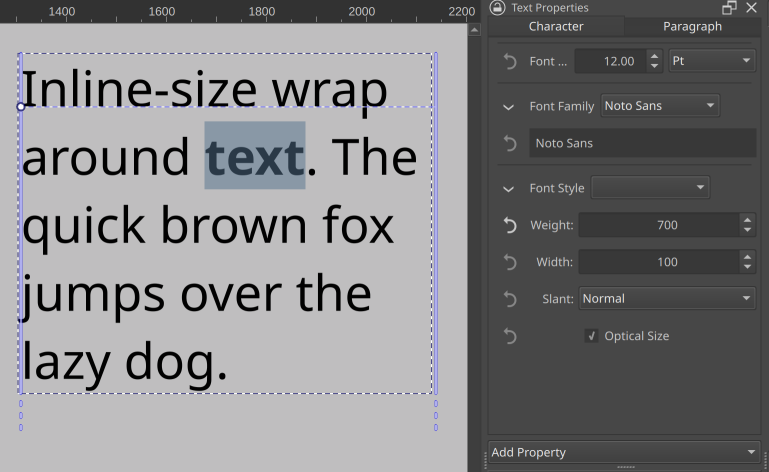
Task: Collapse the Font Family section
Action: tap(509, 106)
